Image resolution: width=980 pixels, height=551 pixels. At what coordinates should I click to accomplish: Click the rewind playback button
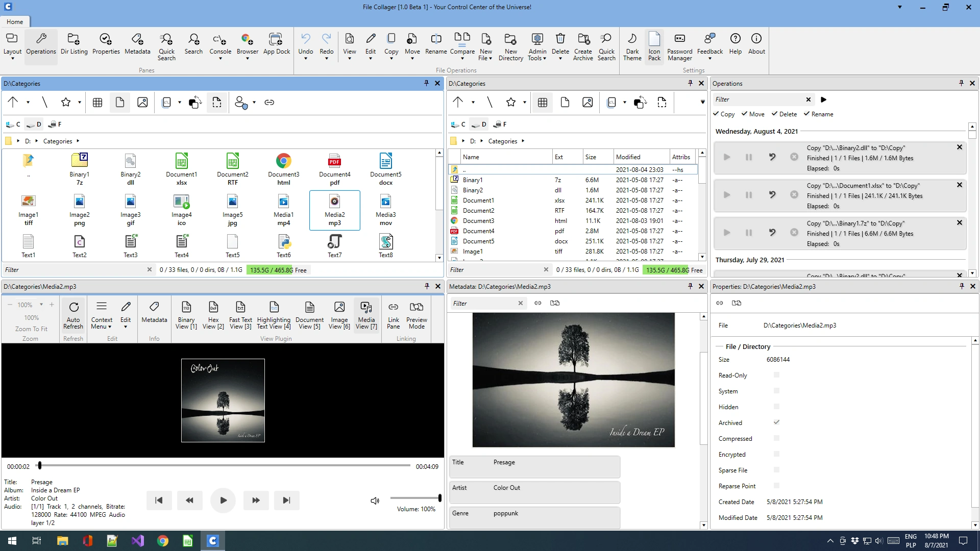(189, 500)
